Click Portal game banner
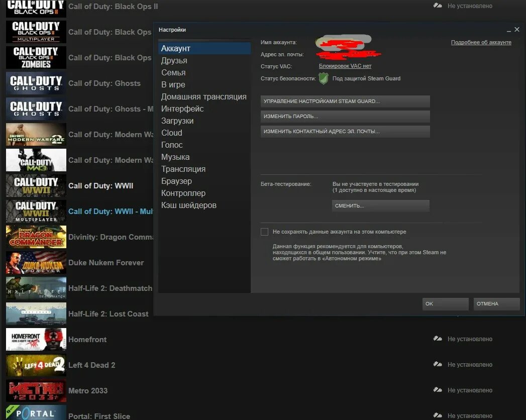Screen dimensions: 526x420 36,412
